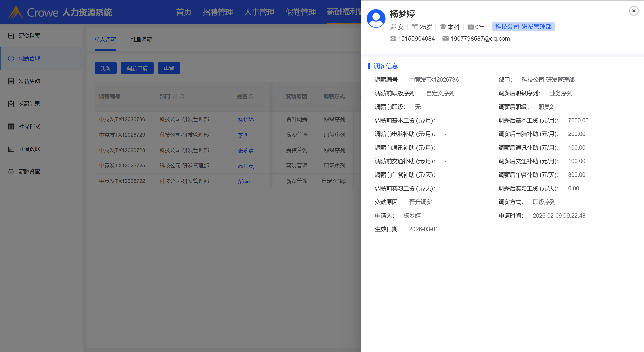Open the 人事管理 top menu
644x352 pixels.
click(259, 12)
